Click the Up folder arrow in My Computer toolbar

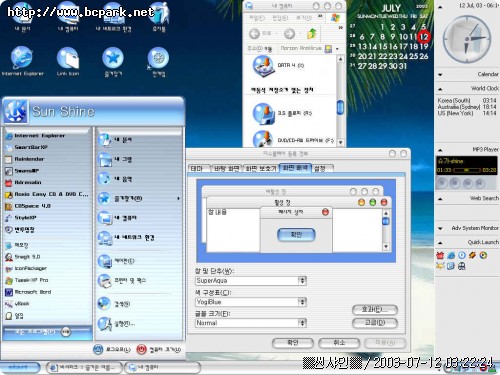point(312,33)
